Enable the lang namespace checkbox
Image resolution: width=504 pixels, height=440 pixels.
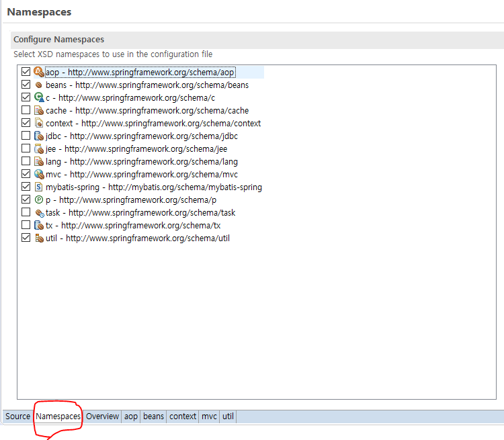pyautogui.click(x=26, y=161)
